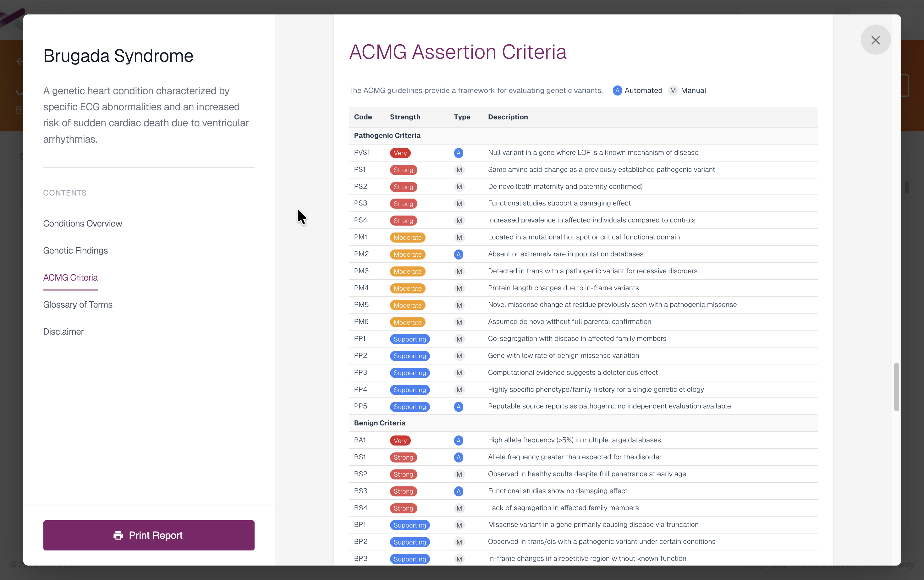The width and height of the screenshot is (924, 580).
Task: Click the Automated badge on the PM2 row
Action: pos(459,254)
